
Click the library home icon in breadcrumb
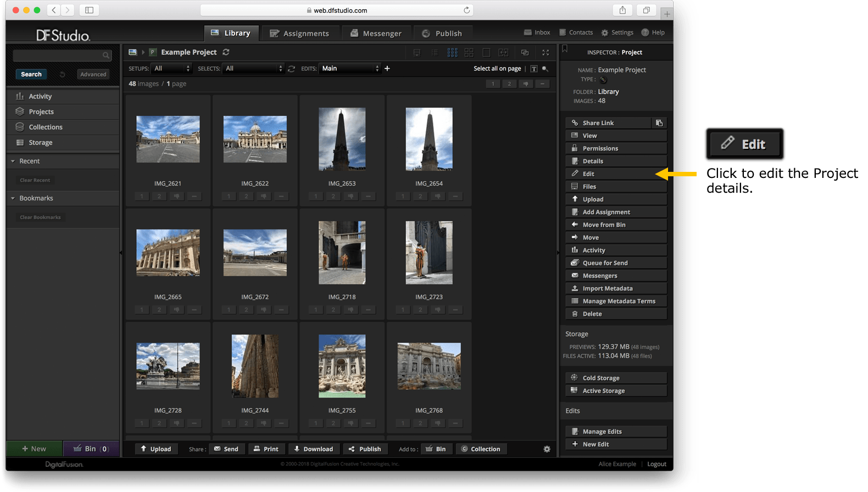coord(132,52)
